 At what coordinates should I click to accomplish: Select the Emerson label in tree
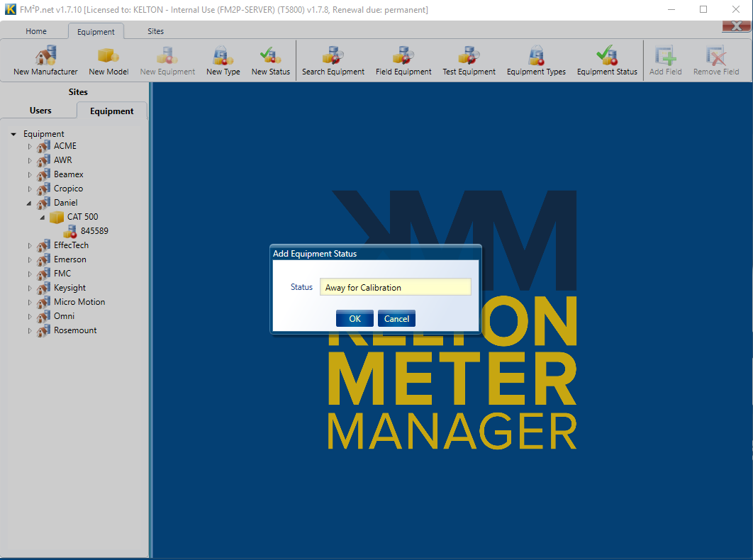70,259
